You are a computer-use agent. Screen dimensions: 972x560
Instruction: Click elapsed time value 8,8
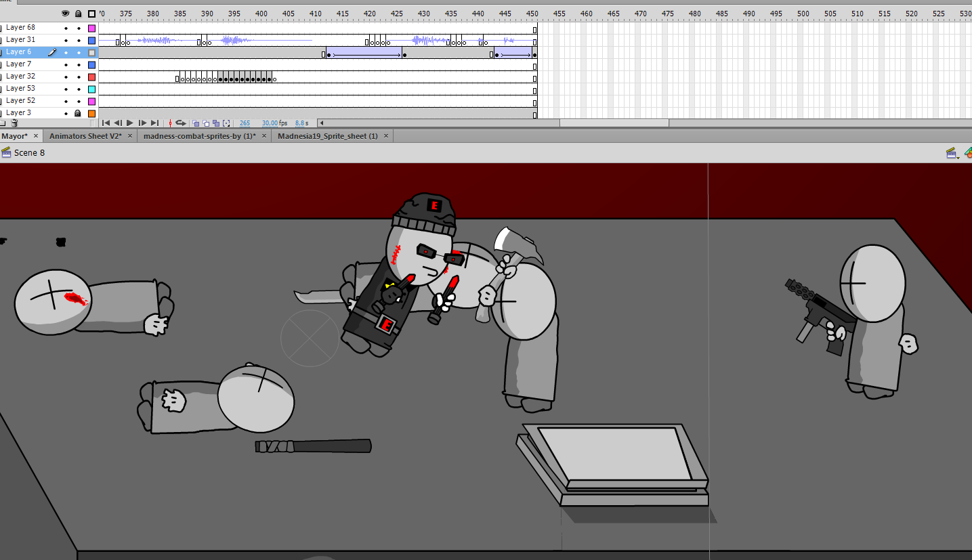[299, 123]
